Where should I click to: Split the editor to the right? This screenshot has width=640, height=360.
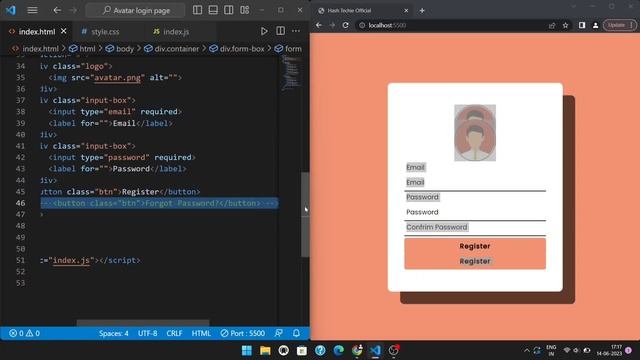pos(280,31)
